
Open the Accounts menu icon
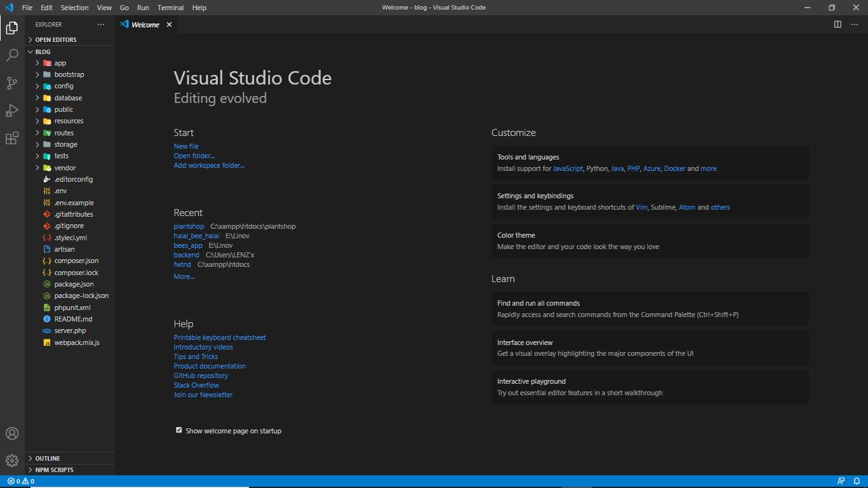12,433
